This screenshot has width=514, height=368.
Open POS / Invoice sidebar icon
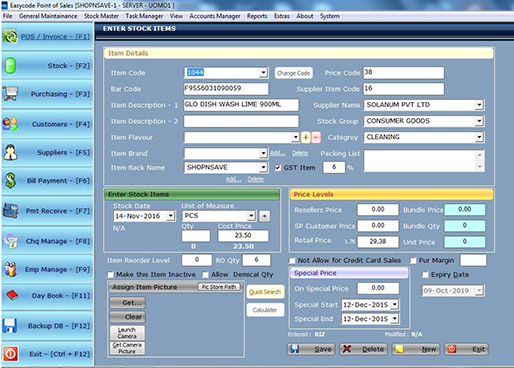(10, 36)
